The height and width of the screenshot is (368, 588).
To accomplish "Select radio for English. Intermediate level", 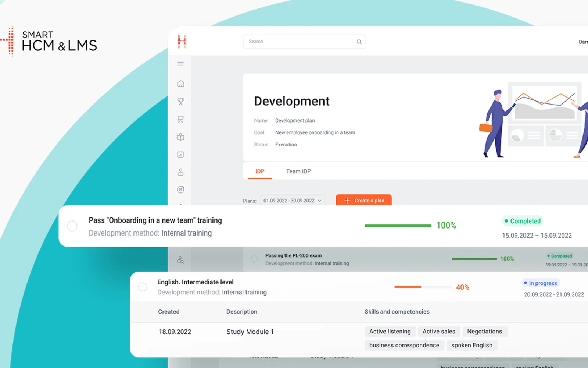I will 143,287.
